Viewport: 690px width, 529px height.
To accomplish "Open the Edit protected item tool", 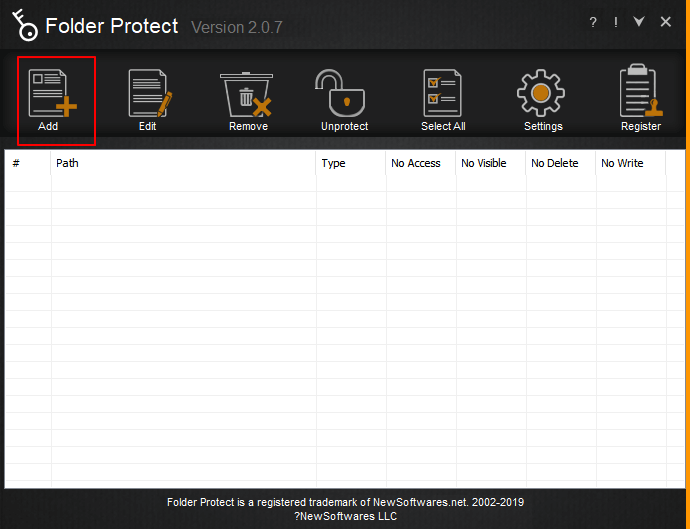I will [x=149, y=94].
